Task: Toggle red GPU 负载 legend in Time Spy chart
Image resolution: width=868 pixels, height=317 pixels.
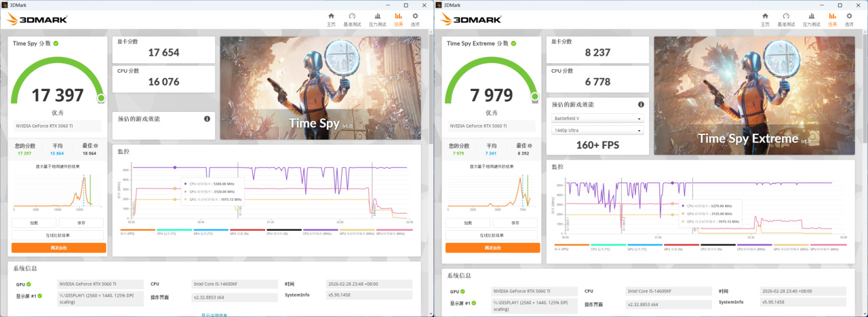Action: tap(248, 231)
